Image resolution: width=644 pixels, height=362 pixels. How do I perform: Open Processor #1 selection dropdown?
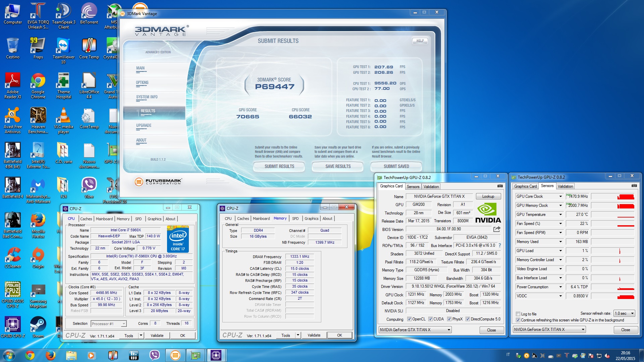109,323
